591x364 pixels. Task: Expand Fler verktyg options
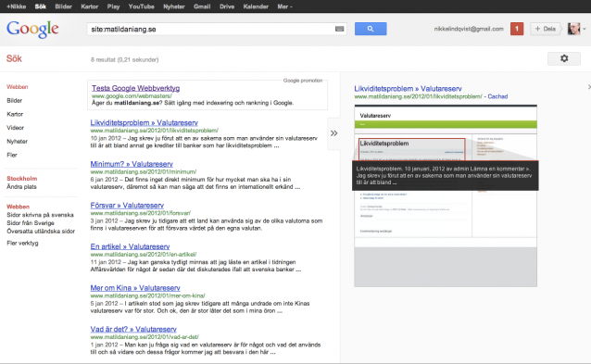[22, 243]
